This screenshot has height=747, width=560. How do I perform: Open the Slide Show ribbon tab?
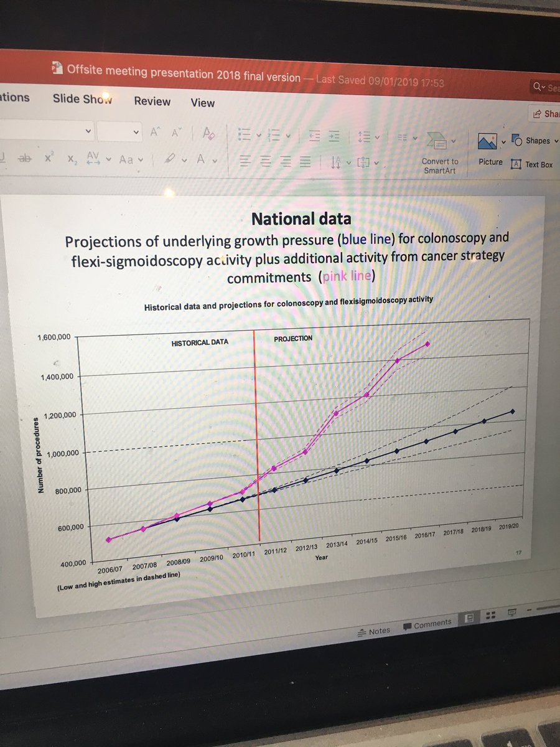pyautogui.click(x=82, y=98)
